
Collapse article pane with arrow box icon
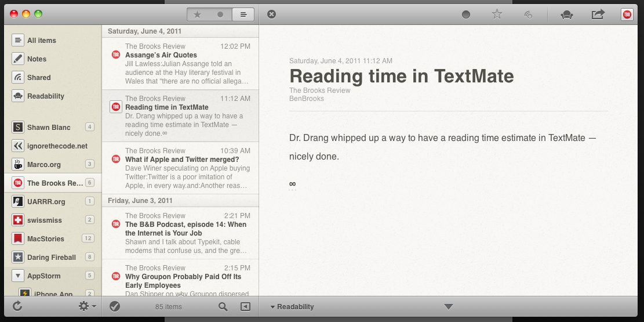coord(245,306)
